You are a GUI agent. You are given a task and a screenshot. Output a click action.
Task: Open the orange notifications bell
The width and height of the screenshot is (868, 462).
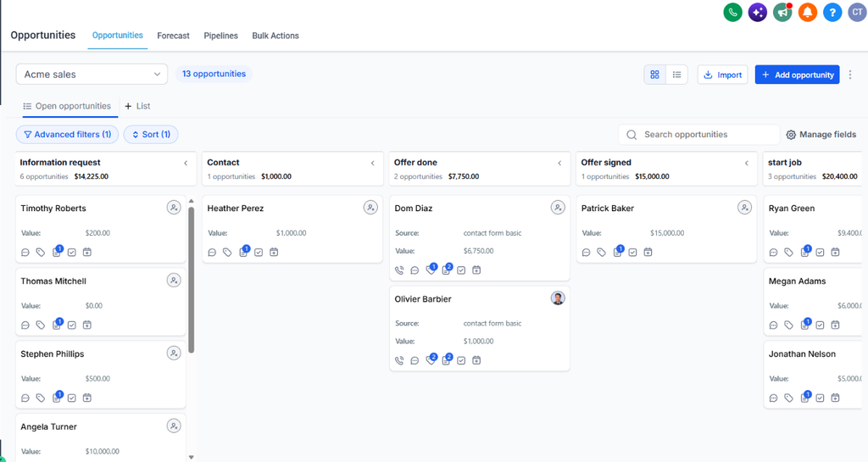[x=807, y=12]
